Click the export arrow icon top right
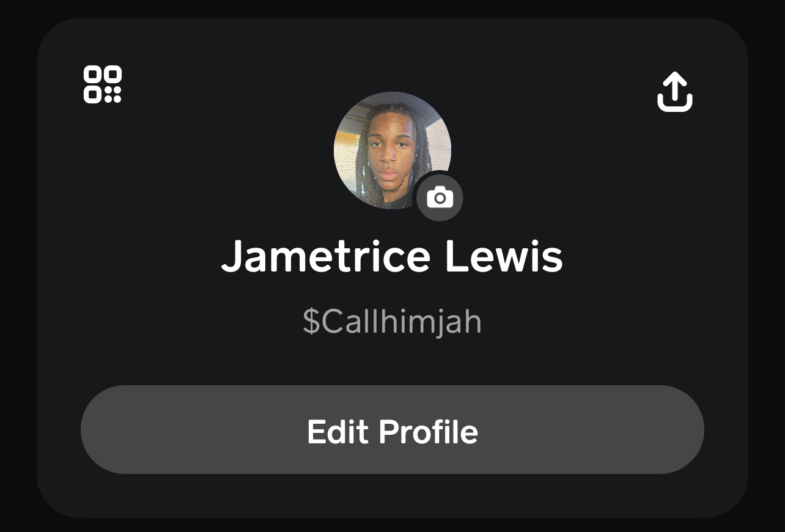The width and height of the screenshot is (785, 532). click(x=675, y=92)
